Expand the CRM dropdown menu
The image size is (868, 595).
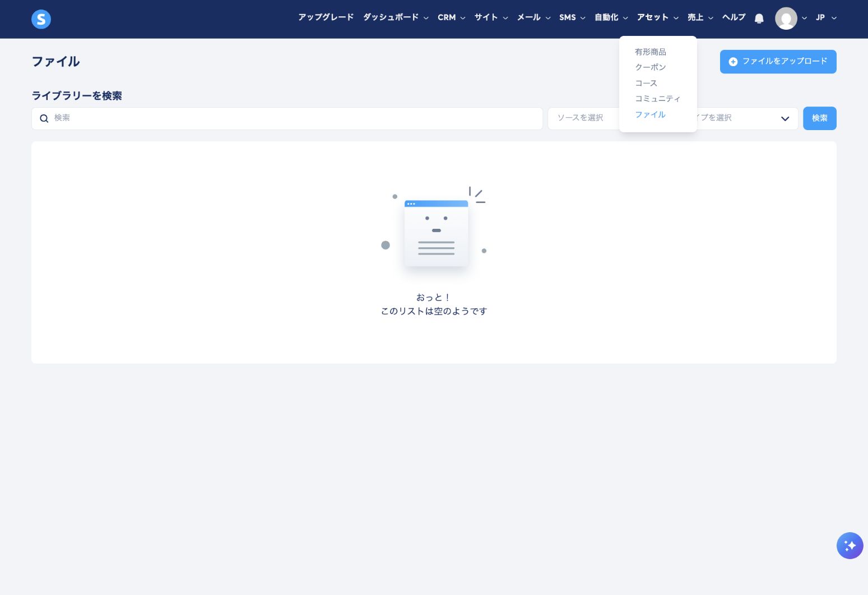(x=451, y=17)
